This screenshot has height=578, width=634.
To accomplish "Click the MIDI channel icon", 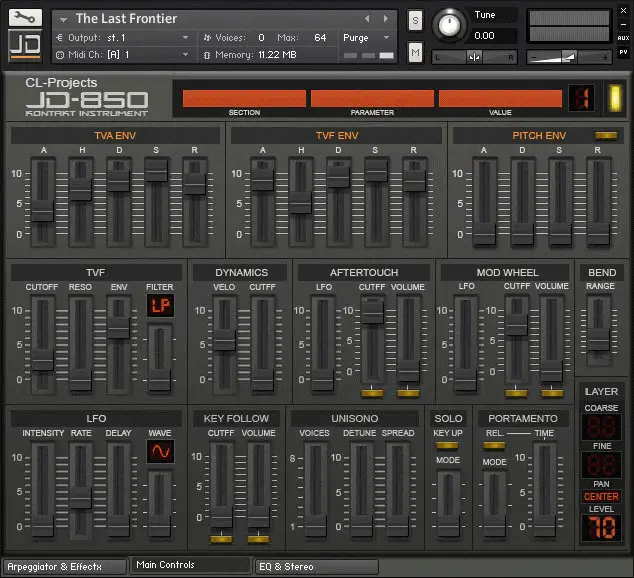I will click(60, 55).
